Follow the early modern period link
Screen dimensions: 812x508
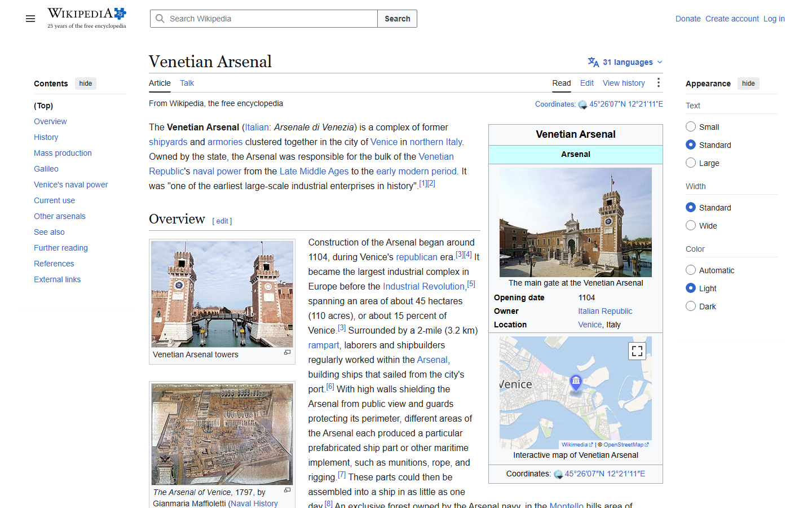point(417,171)
